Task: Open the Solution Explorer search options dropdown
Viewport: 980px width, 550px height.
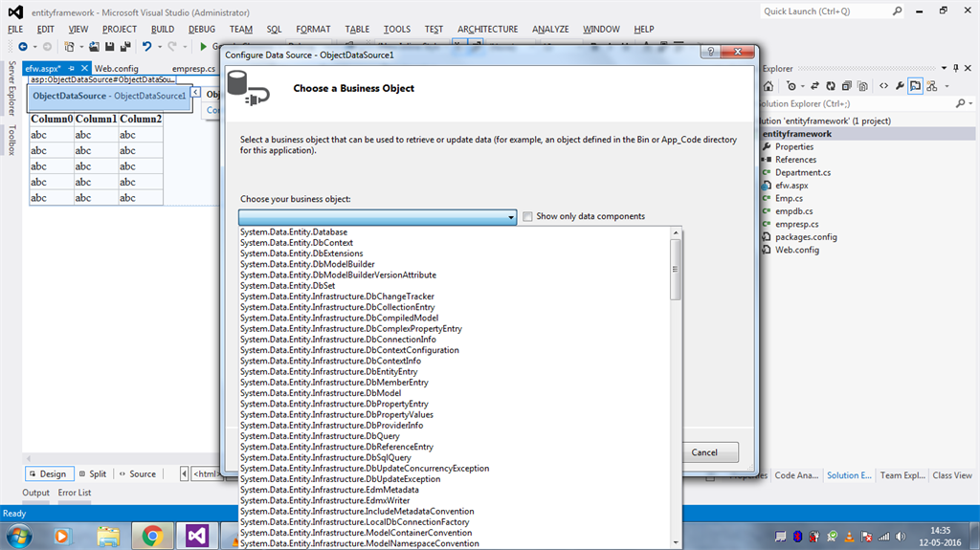Action: point(970,103)
